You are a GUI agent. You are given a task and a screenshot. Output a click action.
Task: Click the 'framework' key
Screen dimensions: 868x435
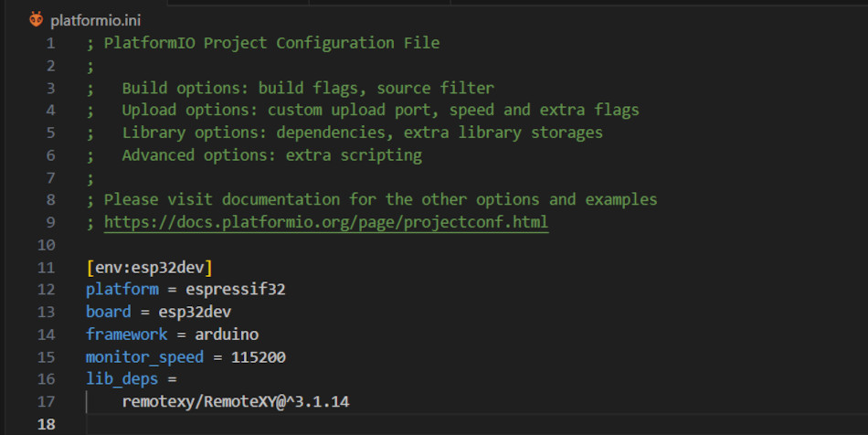click(x=127, y=334)
